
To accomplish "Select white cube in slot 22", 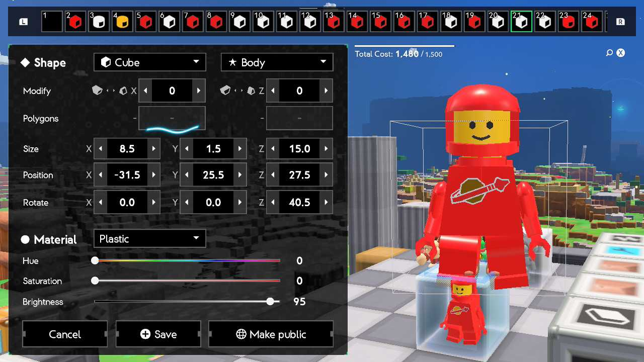I will click(x=545, y=22).
